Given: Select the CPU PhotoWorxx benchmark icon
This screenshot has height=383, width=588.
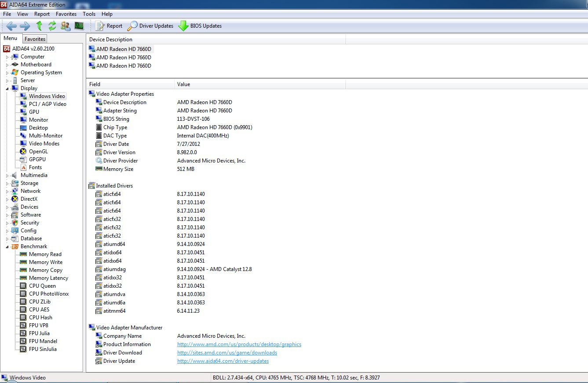Looking at the screenshot, I should click(23, 294).
